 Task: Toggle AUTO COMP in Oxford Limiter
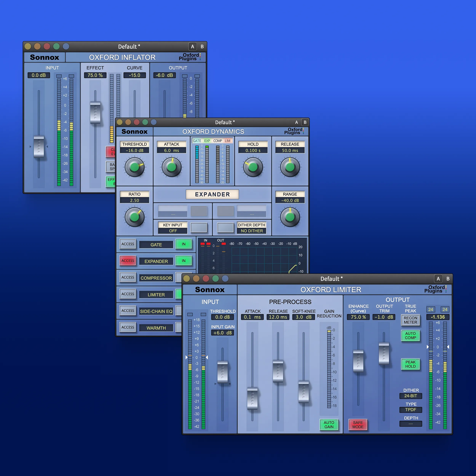(411, 335)
